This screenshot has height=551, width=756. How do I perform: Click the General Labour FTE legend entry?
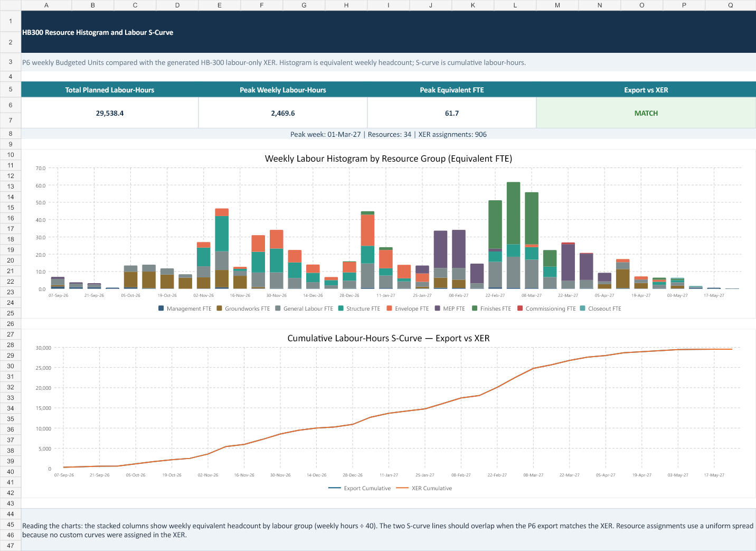tap(304, 309)
